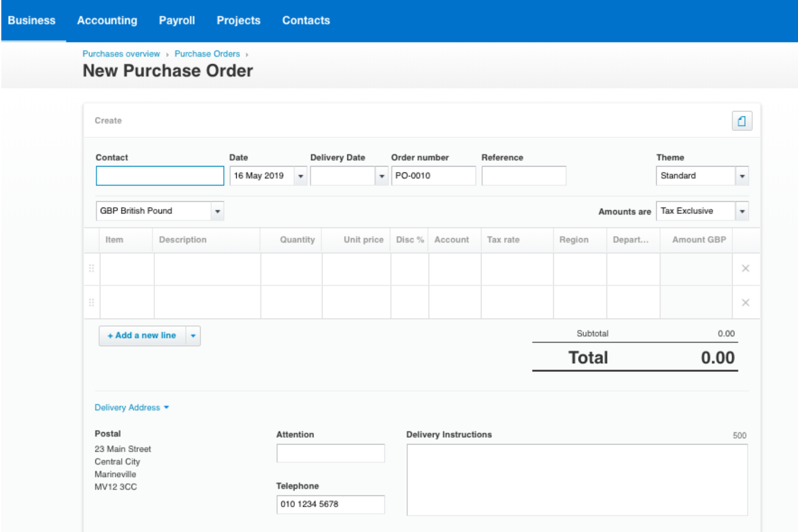Open the Payroll menu
This screenshot has height=532, width=798.
click(x=177, y=20)
